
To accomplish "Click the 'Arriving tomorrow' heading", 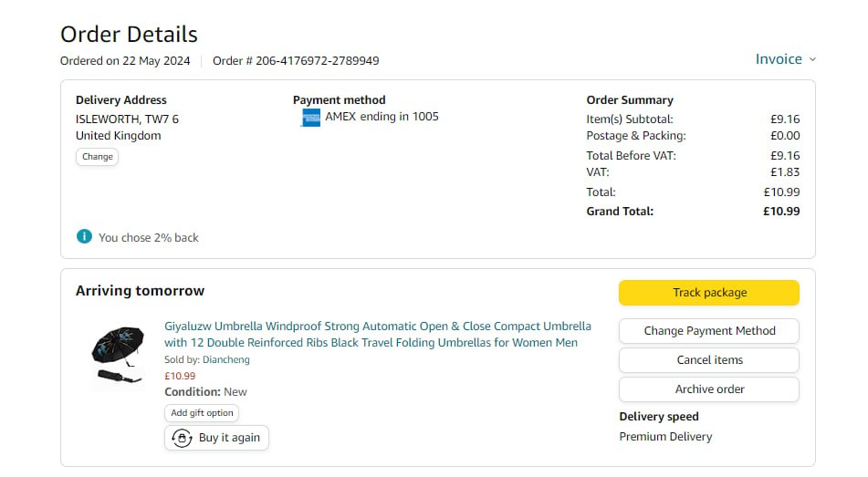I will (x=140, y=291).
